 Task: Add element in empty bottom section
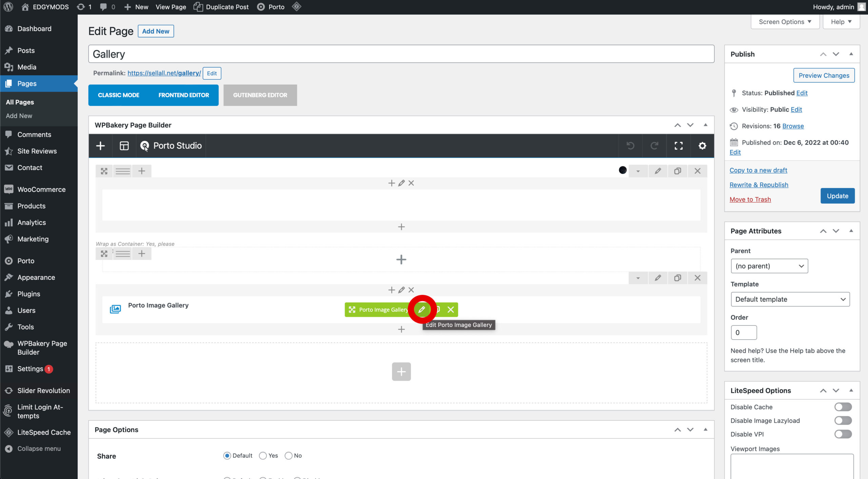401,371
